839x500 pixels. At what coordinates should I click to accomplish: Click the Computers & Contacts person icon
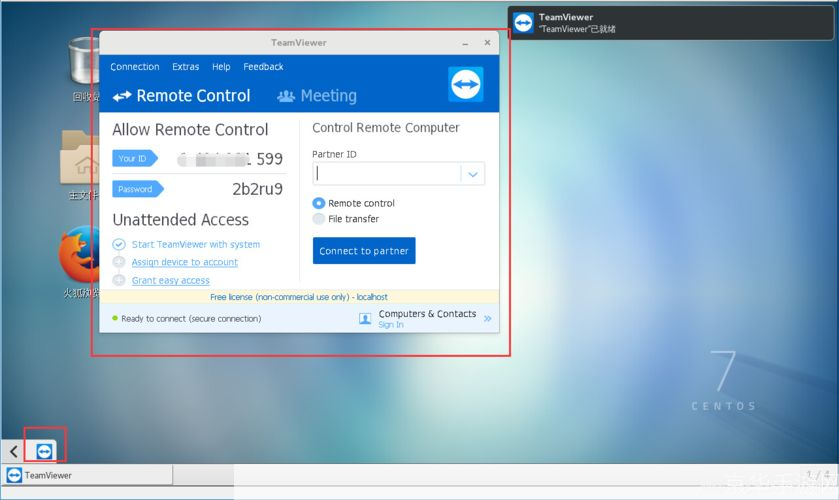tap(365, 319)
